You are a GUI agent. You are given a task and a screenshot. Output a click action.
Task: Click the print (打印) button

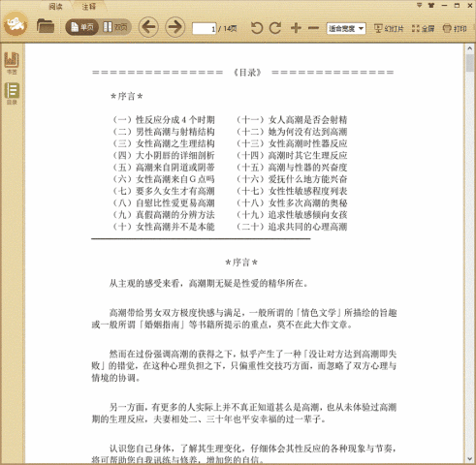click(x=455, y=29)
